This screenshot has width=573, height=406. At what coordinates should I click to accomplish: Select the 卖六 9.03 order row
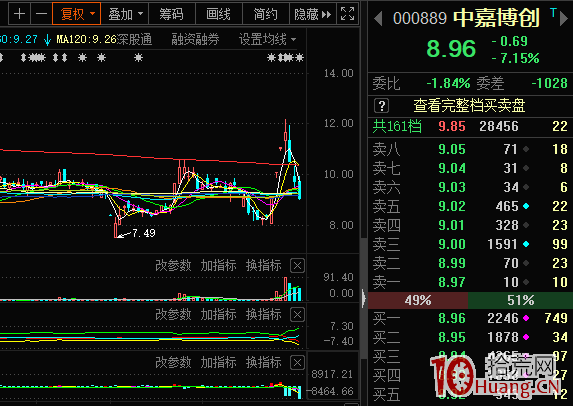(x=470, y=187)
